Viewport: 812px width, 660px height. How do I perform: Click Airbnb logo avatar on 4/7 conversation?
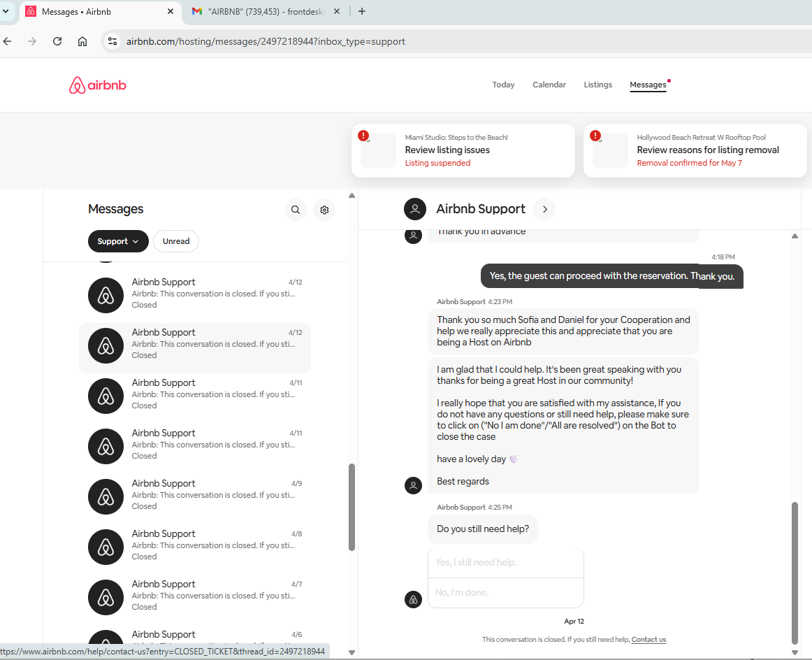coord(106,597)
